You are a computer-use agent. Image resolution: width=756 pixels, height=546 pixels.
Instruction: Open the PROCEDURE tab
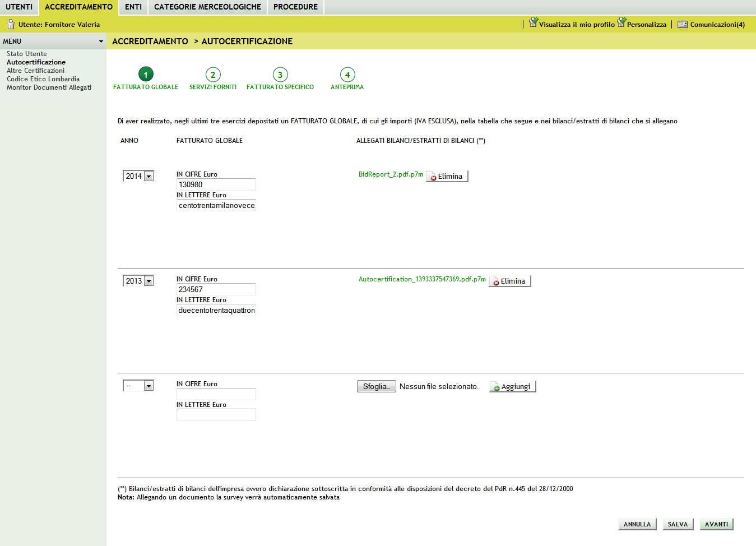[x=295, y=7]
